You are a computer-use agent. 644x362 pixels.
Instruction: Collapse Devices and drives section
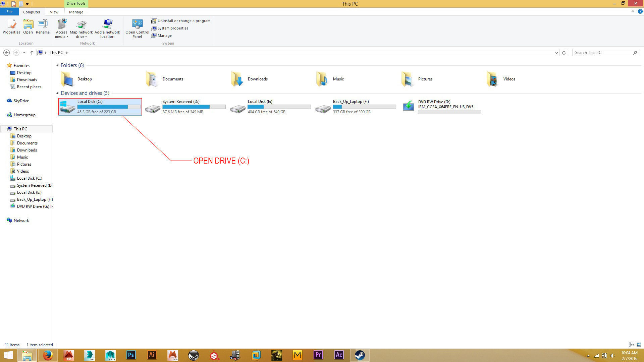point(57,93)
